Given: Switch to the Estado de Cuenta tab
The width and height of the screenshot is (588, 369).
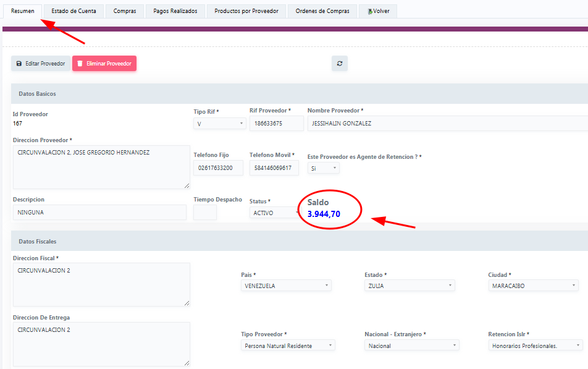Looking at the screenshot, I should (x=73, y=11).
